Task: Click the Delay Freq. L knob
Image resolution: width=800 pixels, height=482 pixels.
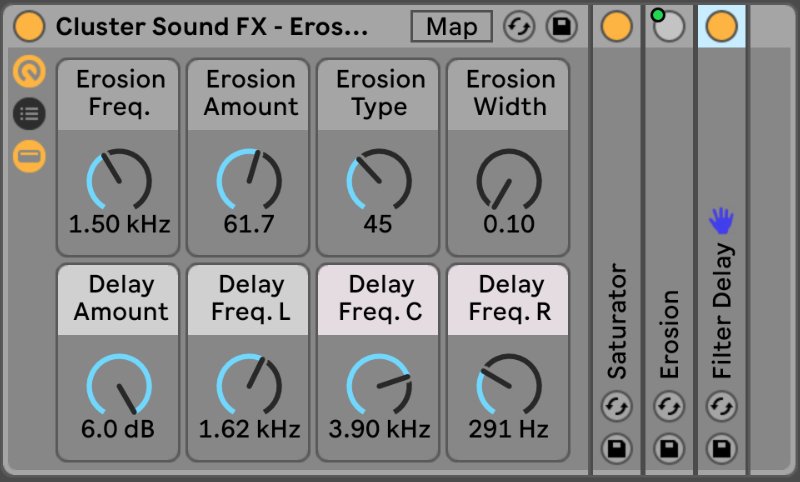Action: coord(249,385)
